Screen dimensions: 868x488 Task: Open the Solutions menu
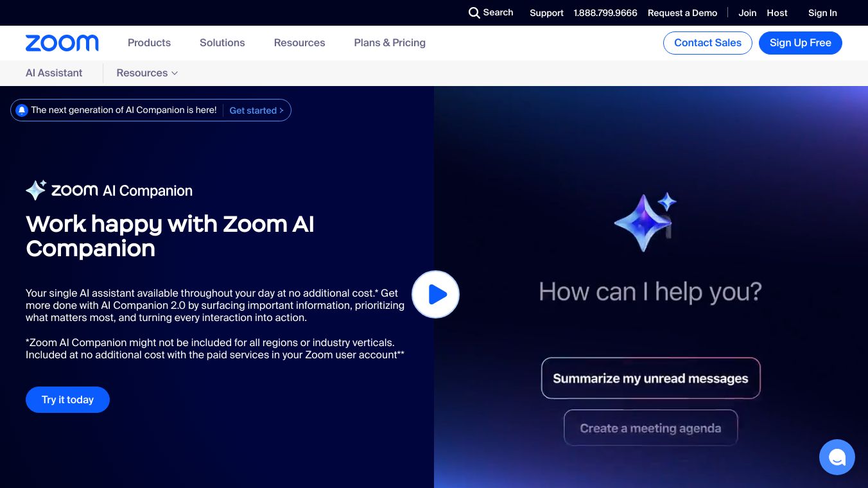(222, 43)
